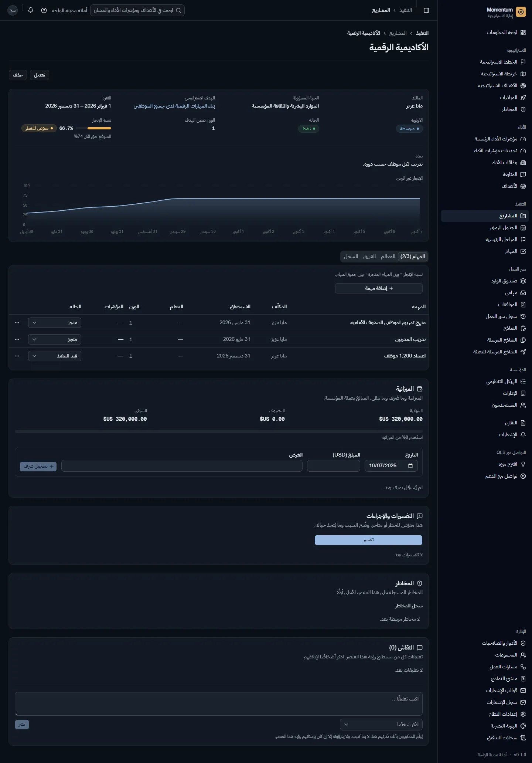Open the calendar picker in date field
This screenshot has width=532, height=763.
tap(410, 466)
